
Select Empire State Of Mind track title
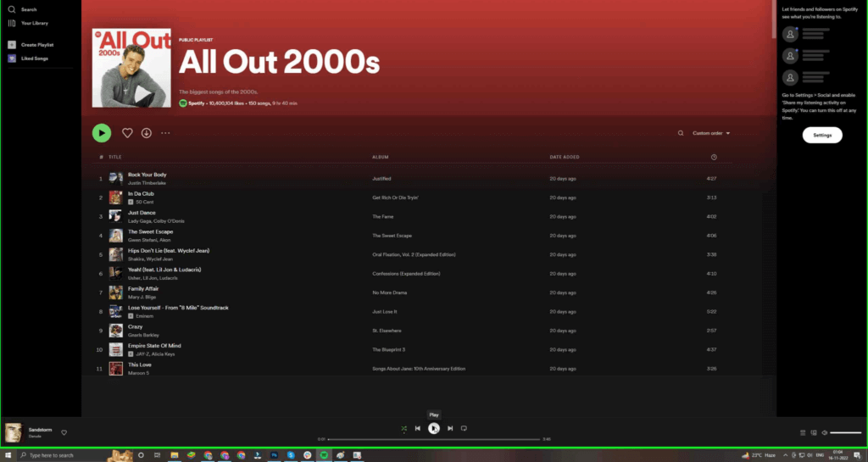click(154, 346)
